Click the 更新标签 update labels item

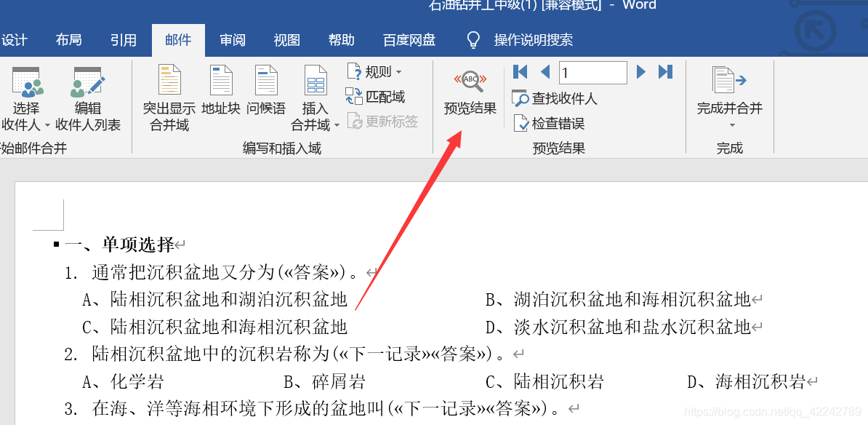[x=382, y=122]
